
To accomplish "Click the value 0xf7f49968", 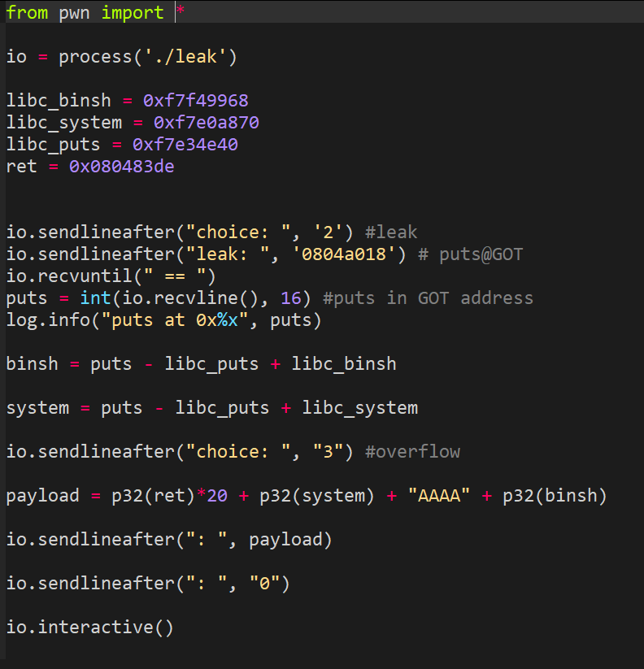I will tap(195, 101).
